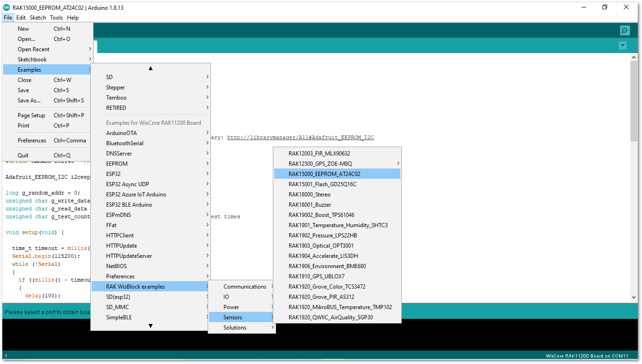The image size is (642, 364).
Task: Open Communications submenu
Action: [242, 287]
